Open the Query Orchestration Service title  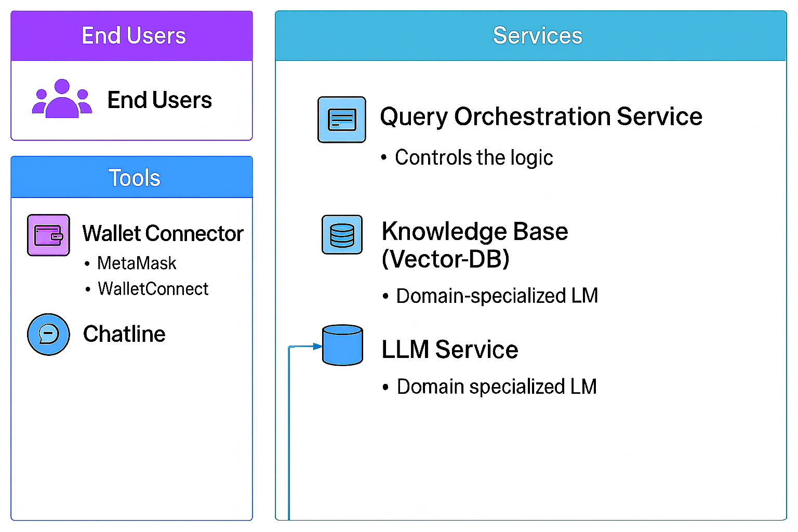tap(541, 116)
